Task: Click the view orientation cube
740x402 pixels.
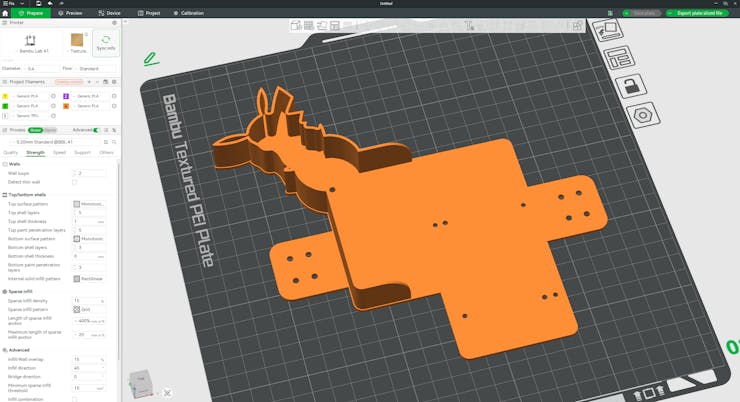Action: (x=141, y=383)
